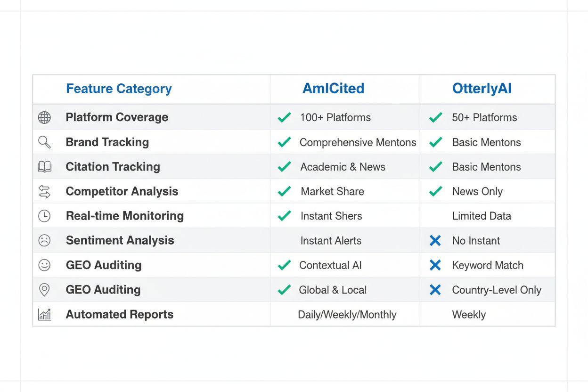Click the globe icon beside Platform Coverage

[x=44, y=117]
